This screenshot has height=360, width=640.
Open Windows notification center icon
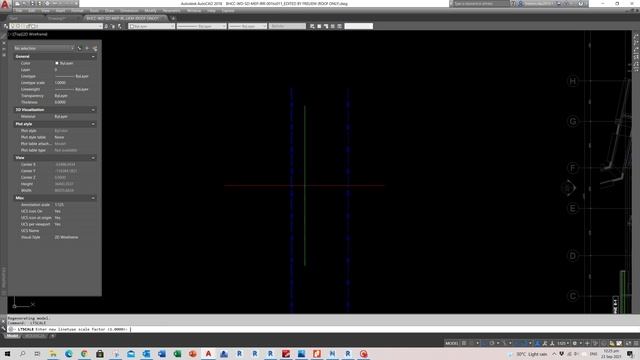(631, 354)
